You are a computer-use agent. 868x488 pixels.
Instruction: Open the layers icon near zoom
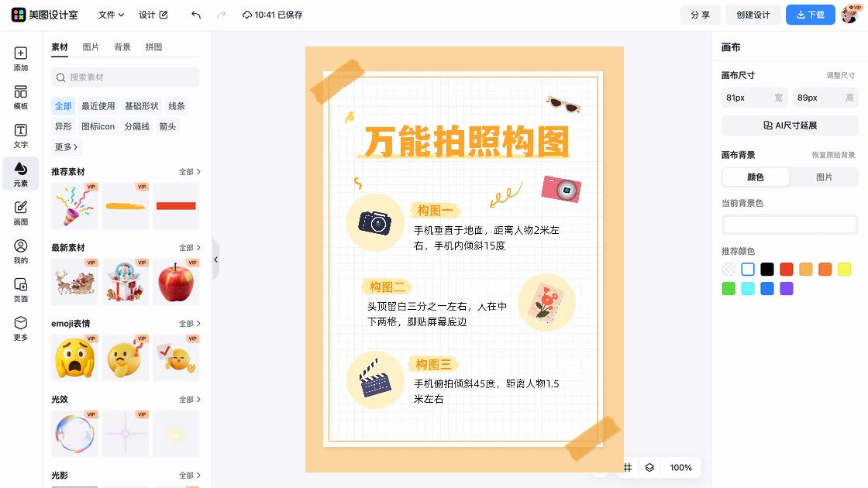tap(649, 468)
